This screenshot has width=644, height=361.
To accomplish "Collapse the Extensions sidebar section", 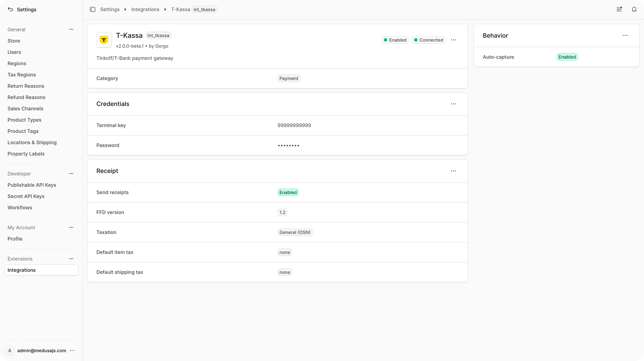I will 71,259.
